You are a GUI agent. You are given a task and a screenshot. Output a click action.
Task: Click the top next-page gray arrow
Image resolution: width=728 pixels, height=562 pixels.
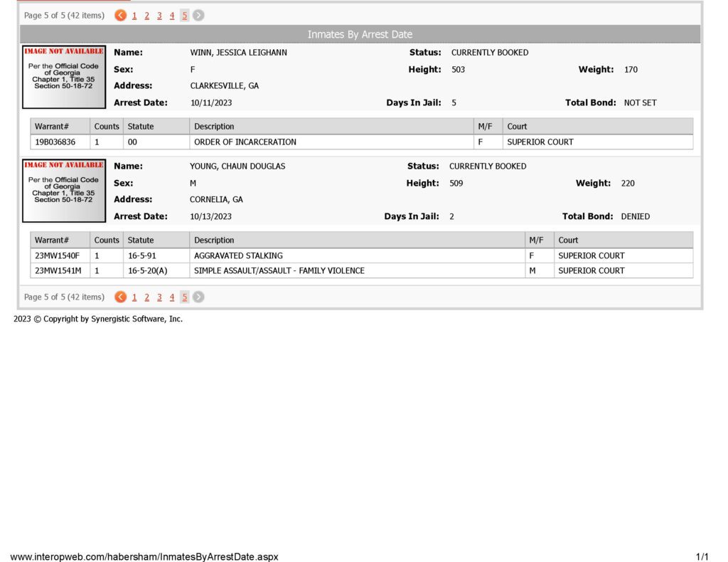click(198, 16)
